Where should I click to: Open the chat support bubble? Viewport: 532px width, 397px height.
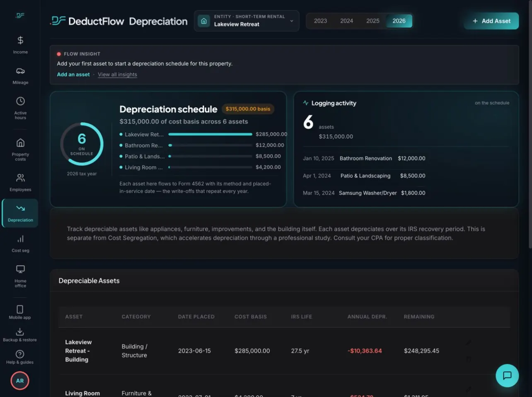(507, 375)
